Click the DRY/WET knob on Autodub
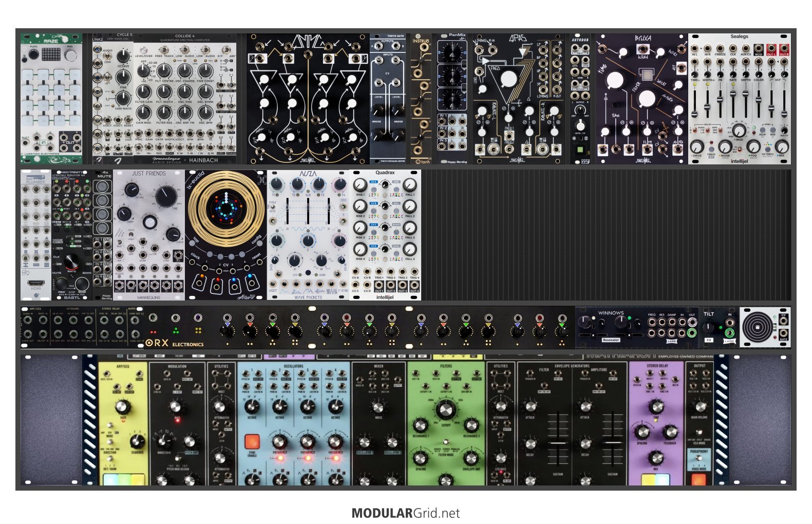Viewport: 812px width, 524px height. (x=580, y=109)
